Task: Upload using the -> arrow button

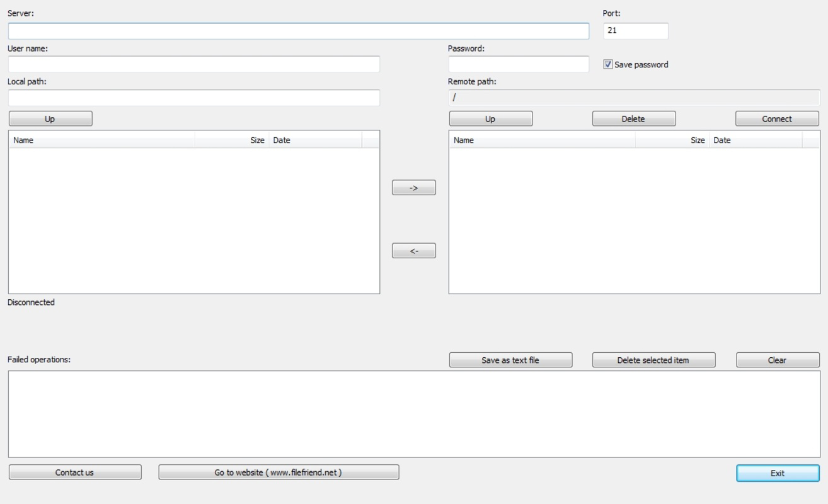Action: (x=414, y=188)
